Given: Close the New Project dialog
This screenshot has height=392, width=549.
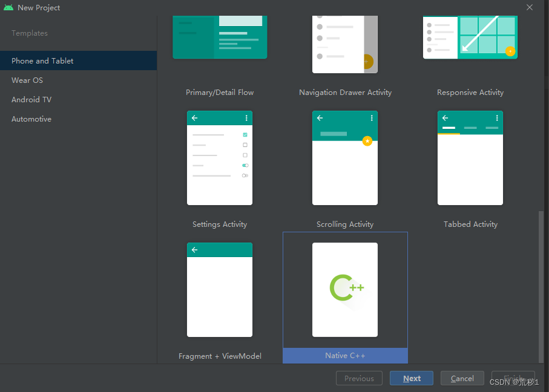Looking at the screenshot, I should pyautogui.click(x=530, y=7).
